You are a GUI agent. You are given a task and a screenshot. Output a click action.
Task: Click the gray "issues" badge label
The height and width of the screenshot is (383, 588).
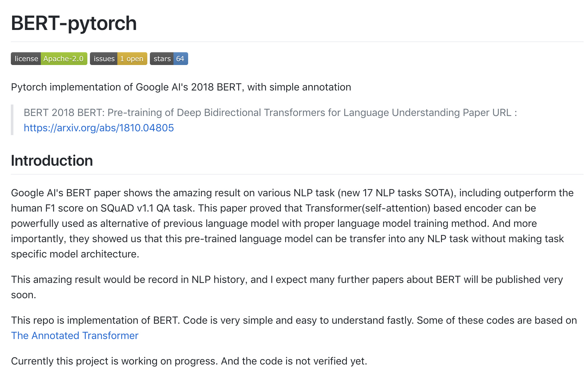104,59
